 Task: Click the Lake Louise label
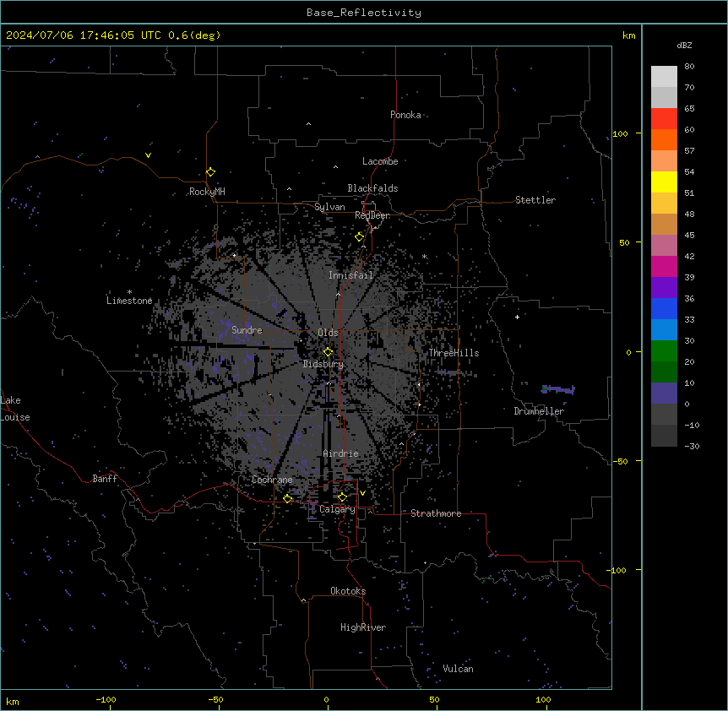pos(15,409)
